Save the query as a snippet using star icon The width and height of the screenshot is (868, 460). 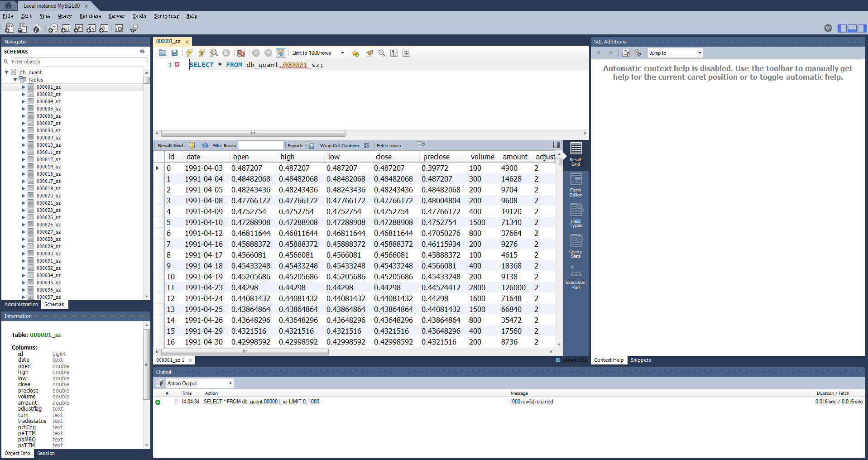point(355,53)
